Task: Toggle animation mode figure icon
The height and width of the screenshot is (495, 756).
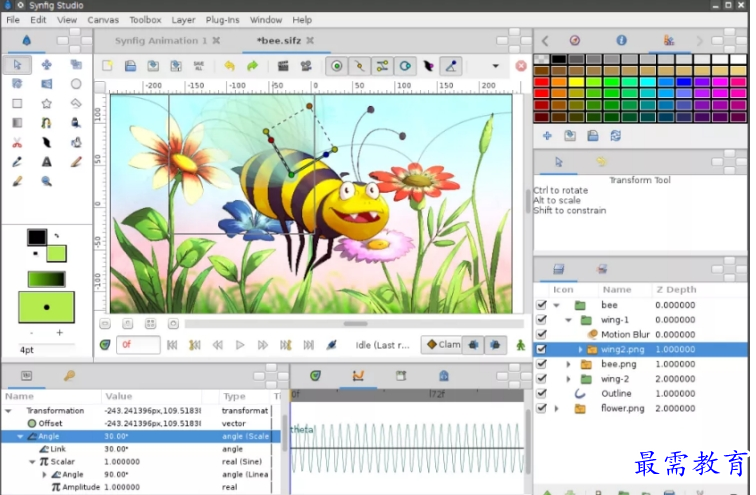Action: [x=520, y=345]
